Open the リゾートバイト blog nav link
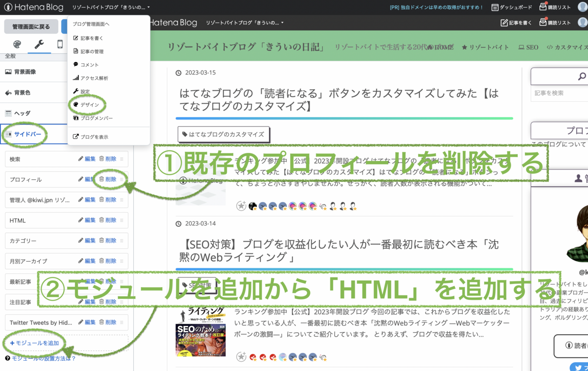The width and height of the screenshot is (588, 371). 486,48
